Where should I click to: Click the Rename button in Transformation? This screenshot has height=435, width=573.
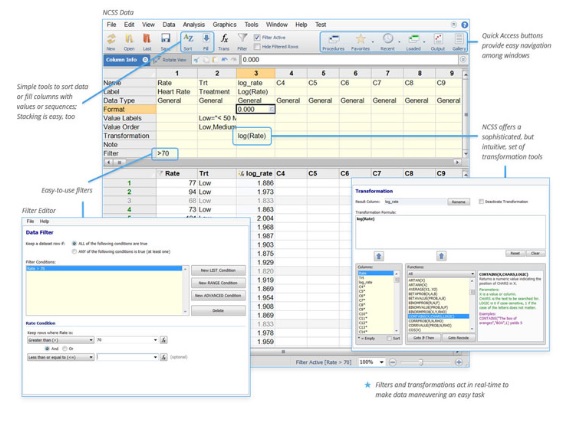point(458,202)
